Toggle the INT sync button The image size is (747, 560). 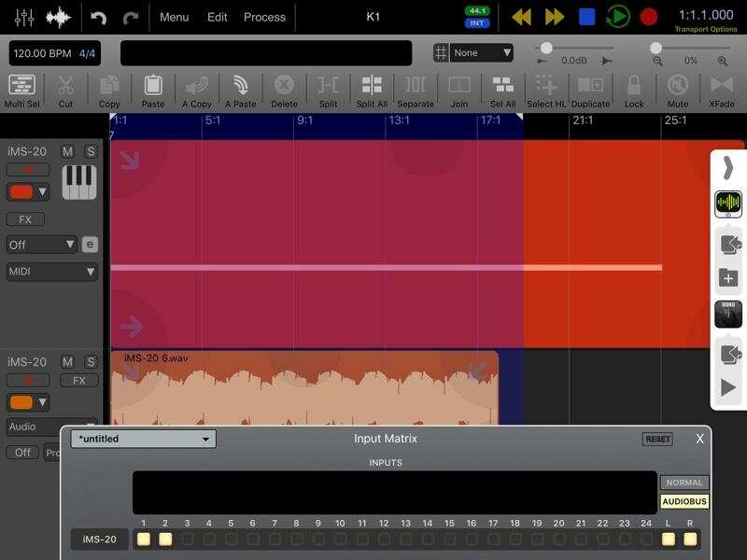click(x=477, y=22)
